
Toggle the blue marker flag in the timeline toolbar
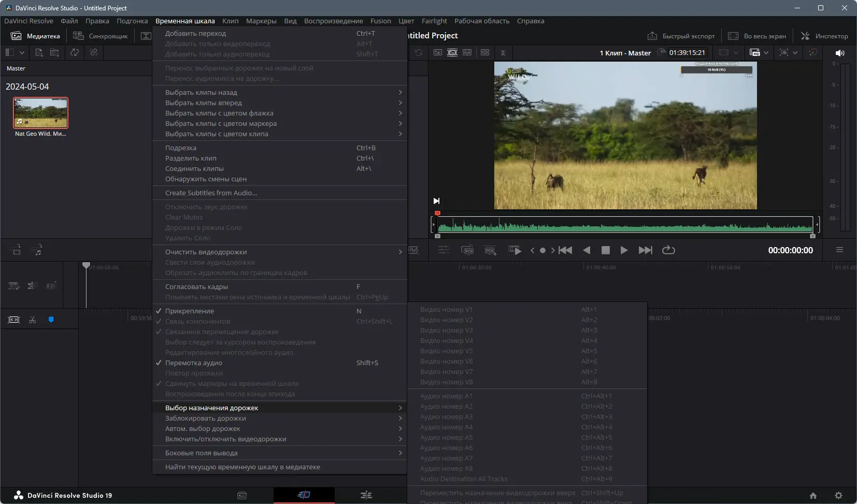(51, 320)
